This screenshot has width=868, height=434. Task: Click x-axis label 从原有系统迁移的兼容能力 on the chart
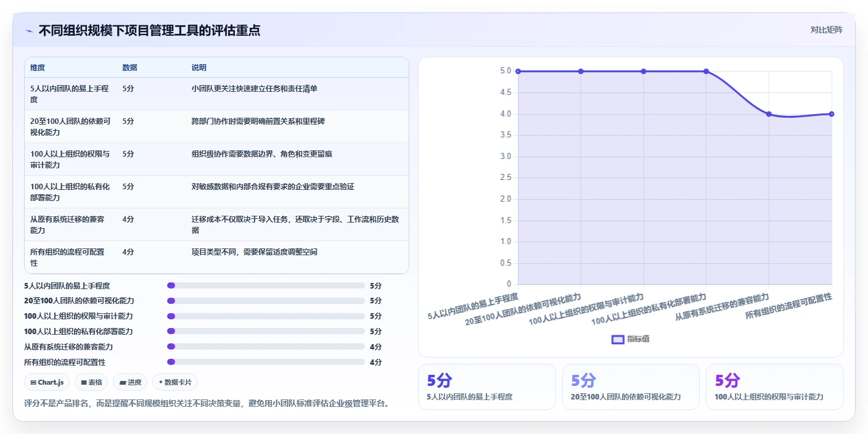(721, 307)
